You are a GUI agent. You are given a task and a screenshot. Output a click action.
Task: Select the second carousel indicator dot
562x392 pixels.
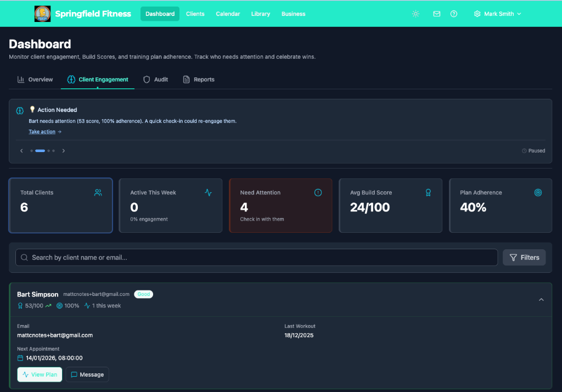coord(40,150)
